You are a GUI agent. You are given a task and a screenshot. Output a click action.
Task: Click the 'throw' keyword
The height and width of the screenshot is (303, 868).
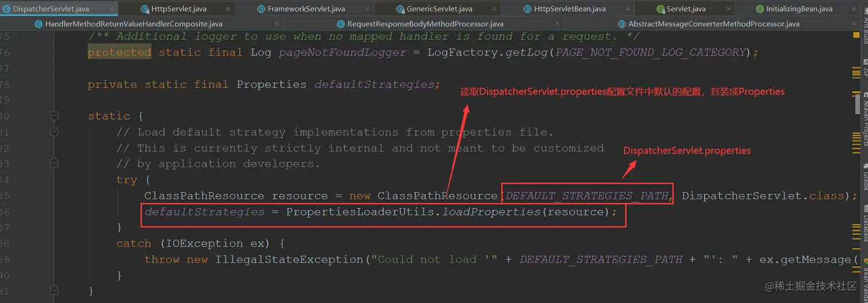pyautogui.click(x=162, y=260)
